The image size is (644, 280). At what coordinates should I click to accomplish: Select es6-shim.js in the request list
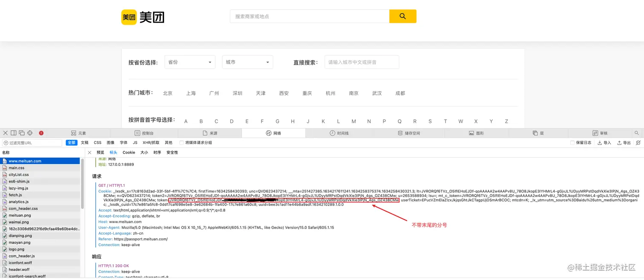[x=40, y=181]
